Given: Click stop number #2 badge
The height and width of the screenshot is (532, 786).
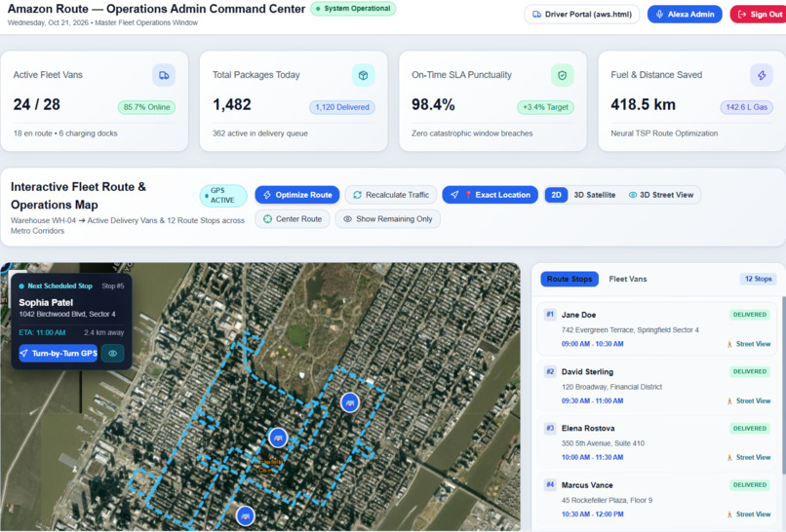Looking at the screenshot, I should 550,371.
